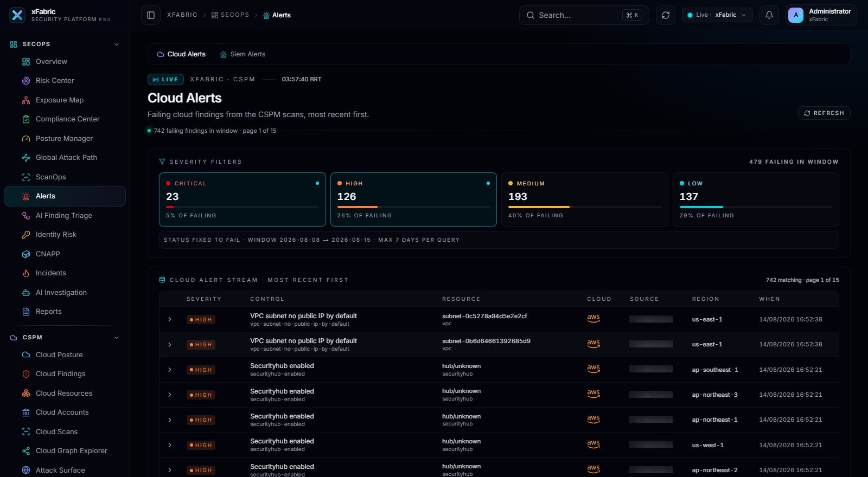Toggle the sidebar panel button
Screen dimensions: 868x477
coord(151,15)
